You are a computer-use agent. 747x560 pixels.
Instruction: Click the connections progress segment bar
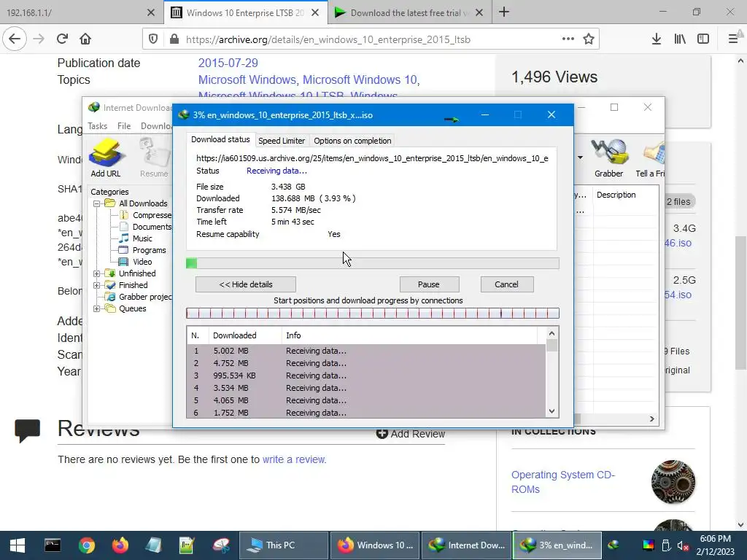point(373,313)
